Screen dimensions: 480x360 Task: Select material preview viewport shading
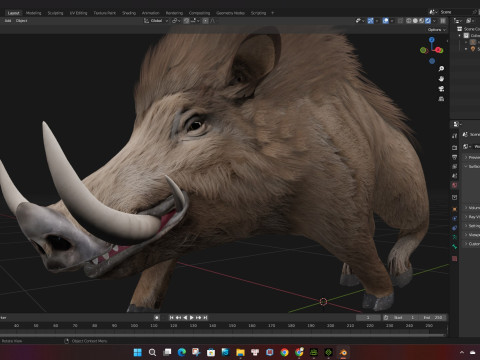[x=421, y=21]
